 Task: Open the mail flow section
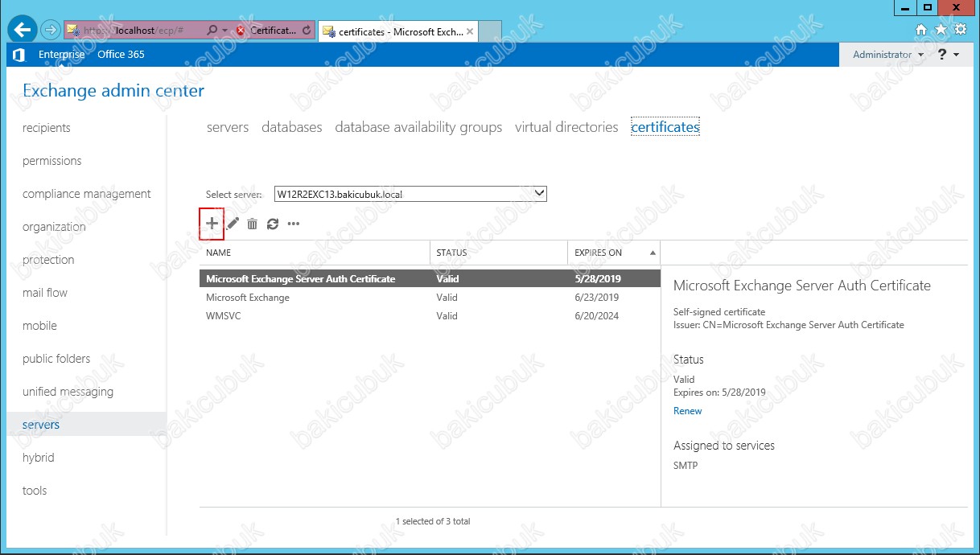[45, 293]
